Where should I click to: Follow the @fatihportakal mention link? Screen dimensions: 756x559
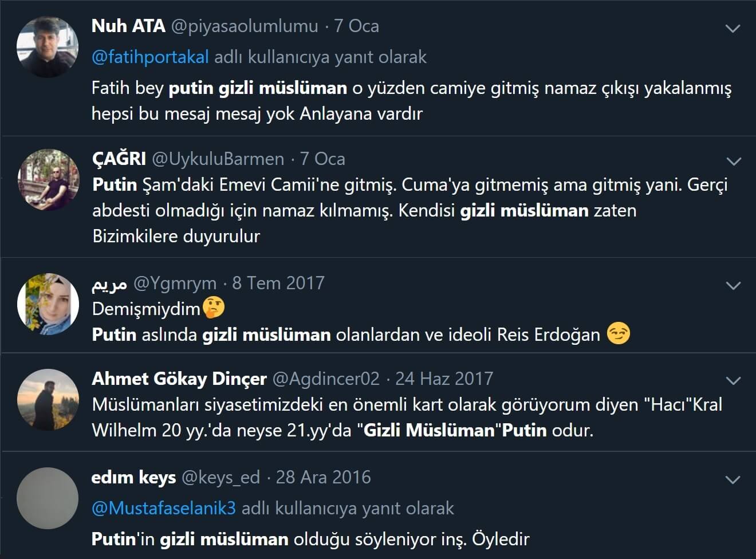pos(150,57)
